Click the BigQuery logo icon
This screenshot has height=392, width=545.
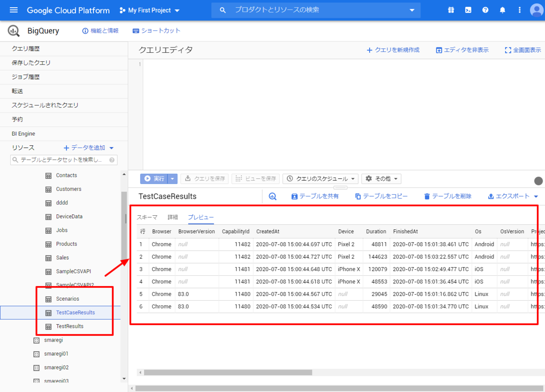click(14, 31)
